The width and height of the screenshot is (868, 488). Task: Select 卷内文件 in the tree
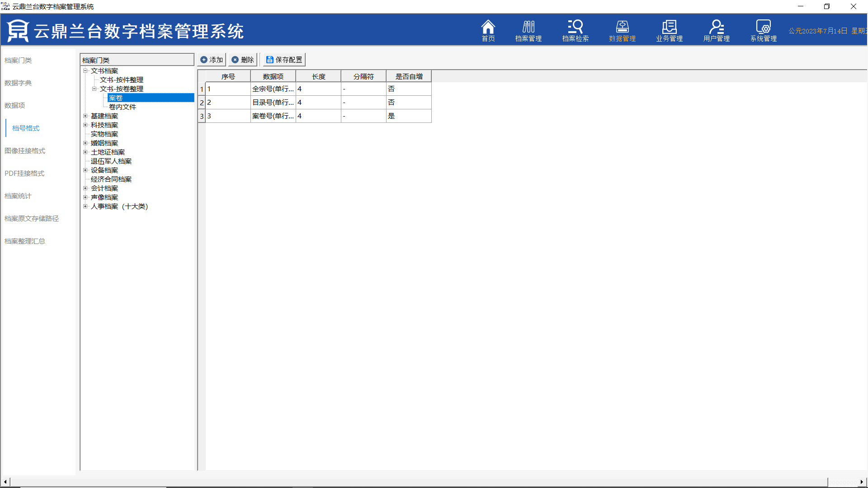(122, 107)
